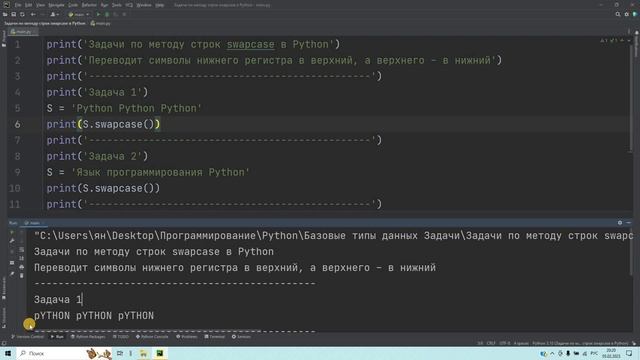Click the green Run button in toolbar
The height and width of the screenshot is (360, 640).
coord(98,14)
